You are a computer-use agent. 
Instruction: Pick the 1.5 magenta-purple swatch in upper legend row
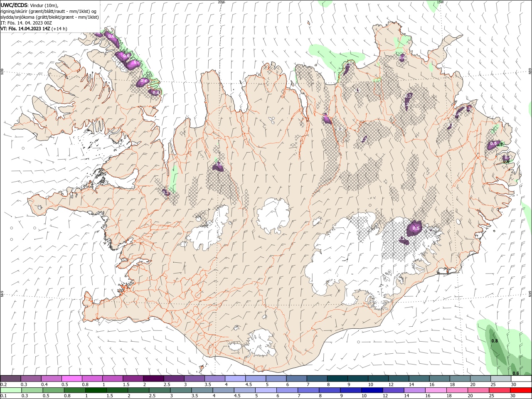pos(133,379)
